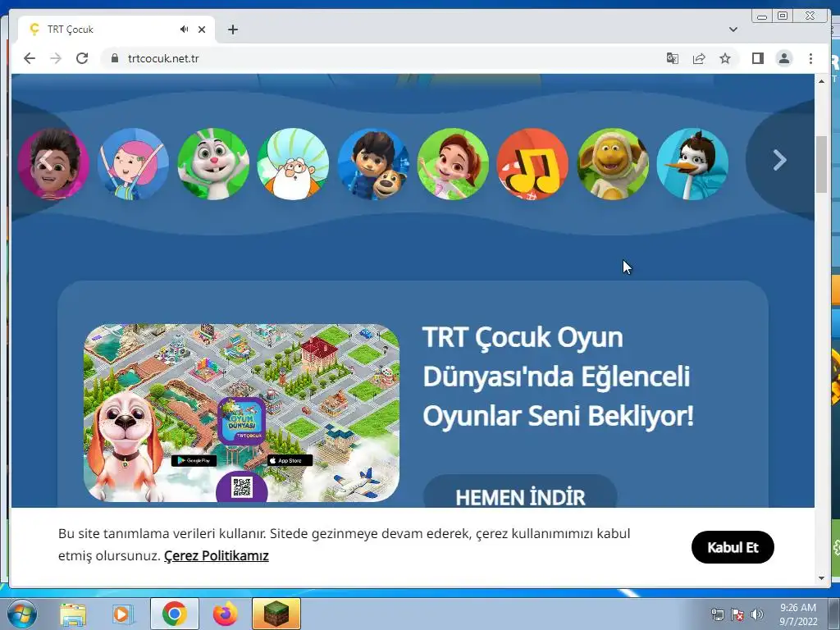Open the Çerez Politikamız link
840x630 pixels.
(x=217, y=555)
